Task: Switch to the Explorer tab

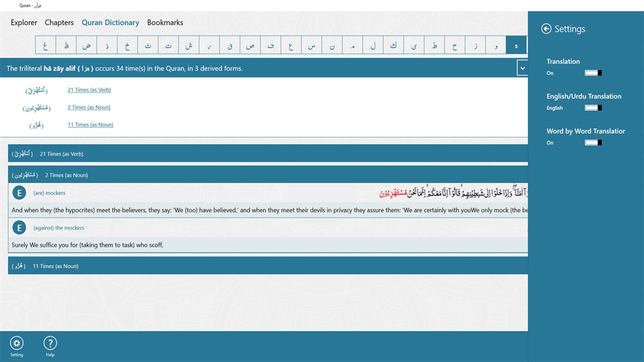Action: click(x=23, y=22)
